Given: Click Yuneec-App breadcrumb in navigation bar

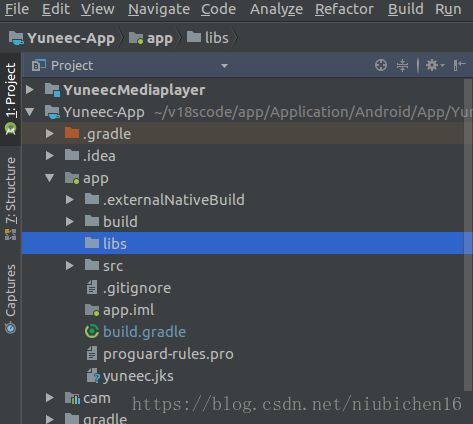Looking at the screenshot, I should [x=62, y=38].
